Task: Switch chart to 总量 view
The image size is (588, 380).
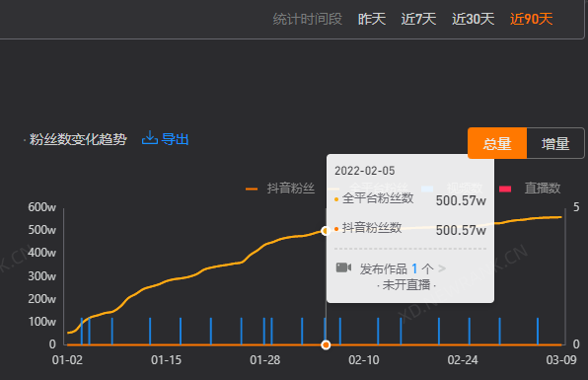Action: (x=497, y=143)
